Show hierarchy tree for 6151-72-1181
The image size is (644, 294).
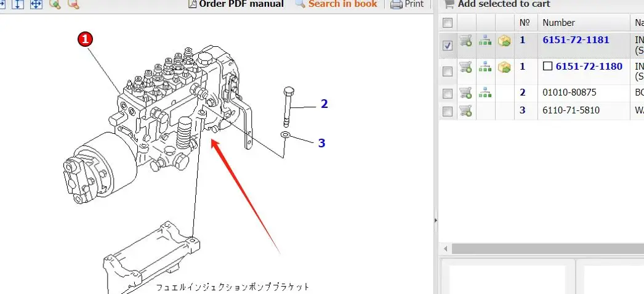tap(485, 41)
